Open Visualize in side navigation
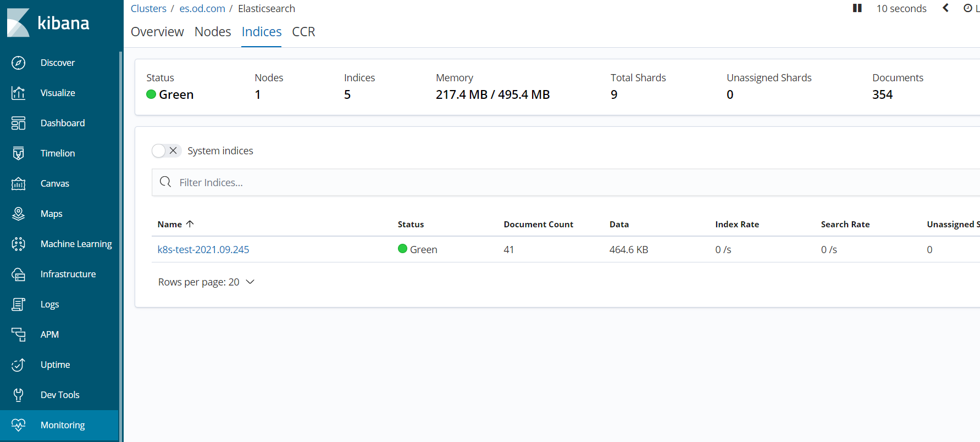The width and height of the screenshot is (980, 442). tap(58, 93)
